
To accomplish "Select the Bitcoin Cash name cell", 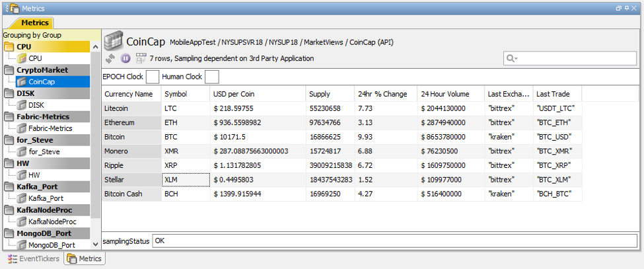I will [x=131, y=194].
